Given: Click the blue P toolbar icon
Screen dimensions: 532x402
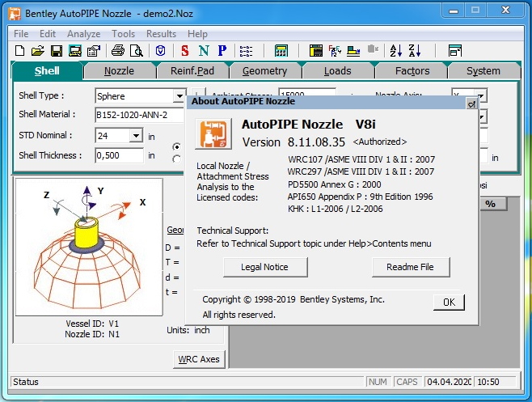Looking at the screenshot, I should click(222, 51).
